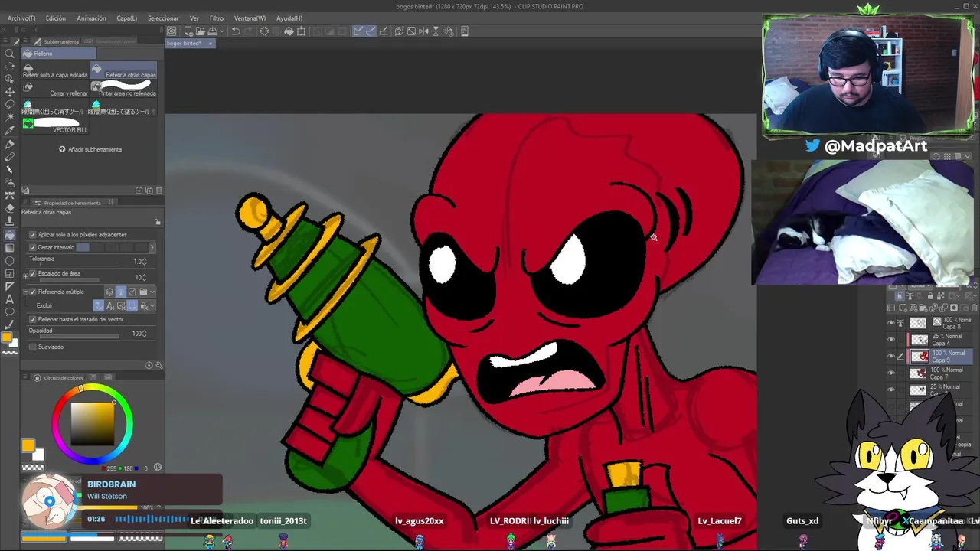Viewport: 980px width, 551px height.
Task: Select Capa 9 layer thumbnail
Action: 919,357
